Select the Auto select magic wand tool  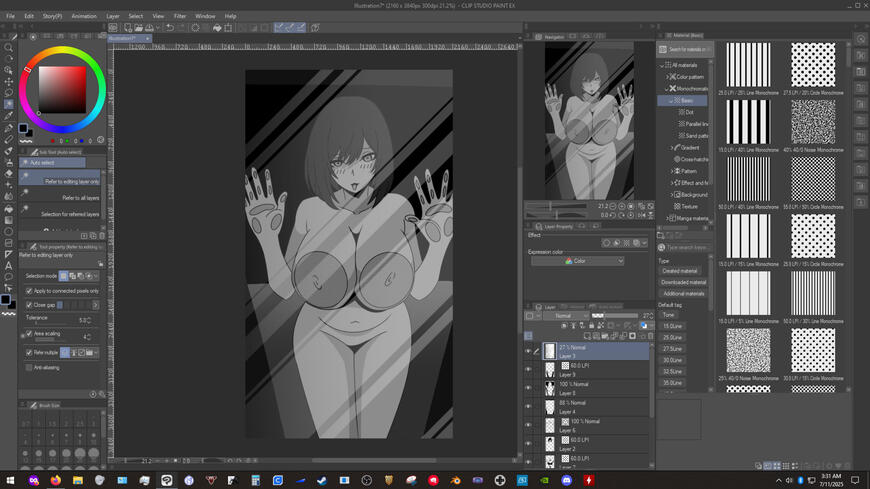8,104
